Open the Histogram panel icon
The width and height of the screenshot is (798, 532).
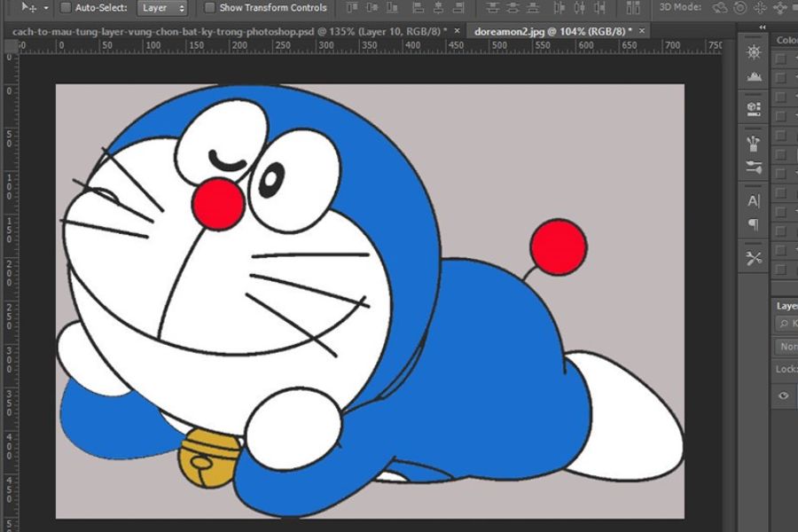tap(754, 77)
